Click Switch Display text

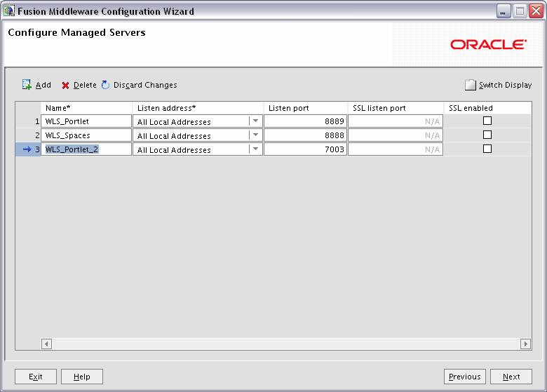point(505,85)
